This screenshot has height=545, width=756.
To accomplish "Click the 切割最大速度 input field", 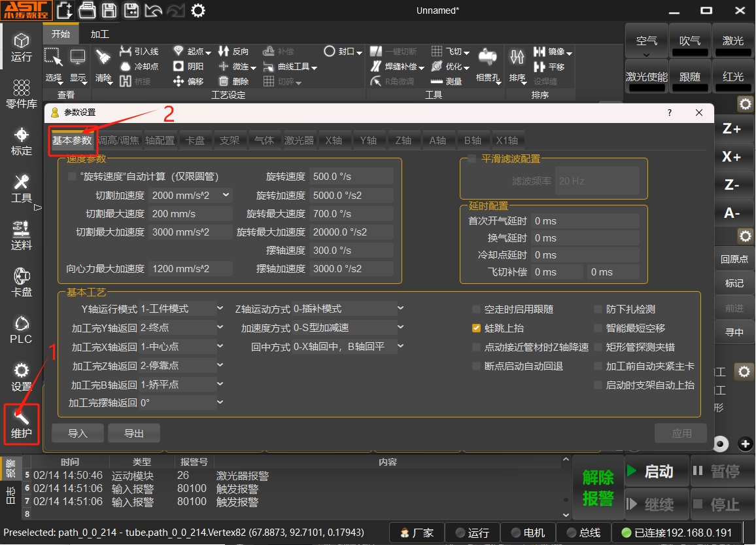I will tap(190, 214).
